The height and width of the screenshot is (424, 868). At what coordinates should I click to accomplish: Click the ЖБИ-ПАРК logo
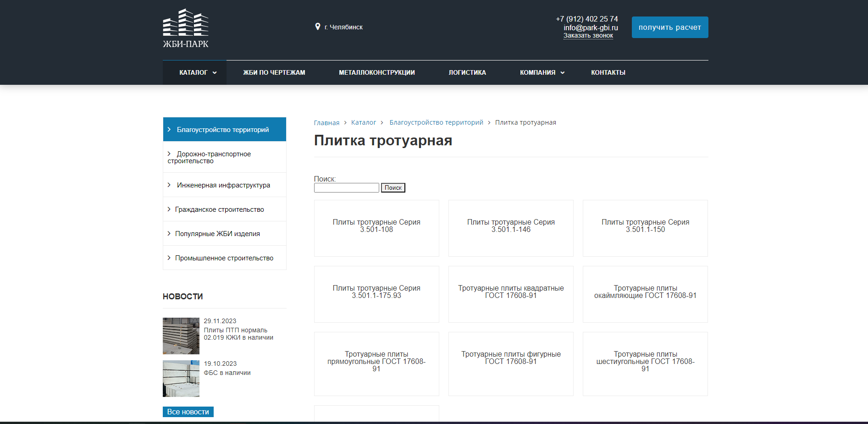pos(185,28)
